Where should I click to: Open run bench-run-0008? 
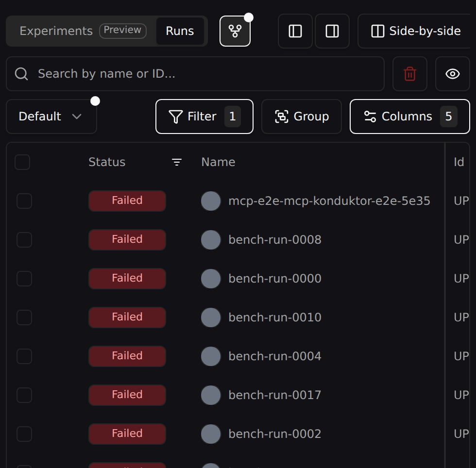275,240
